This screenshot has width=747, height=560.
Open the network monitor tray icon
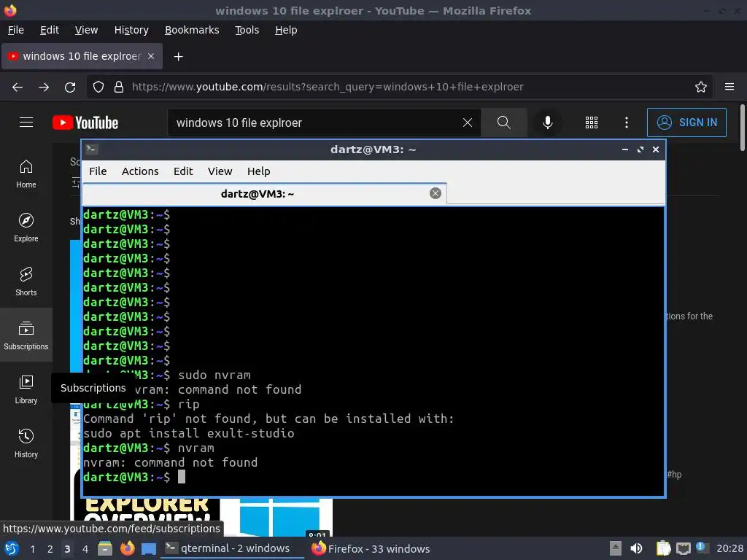pos(683,549)
